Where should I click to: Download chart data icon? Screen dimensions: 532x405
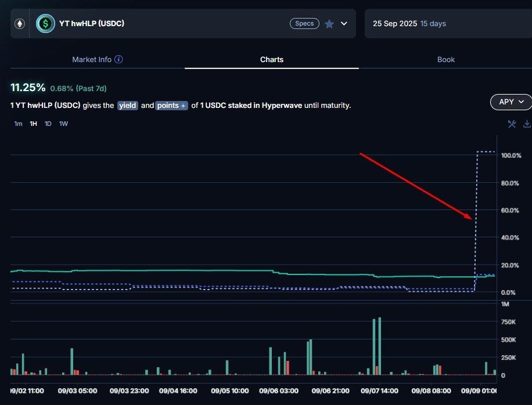point(527,124)
